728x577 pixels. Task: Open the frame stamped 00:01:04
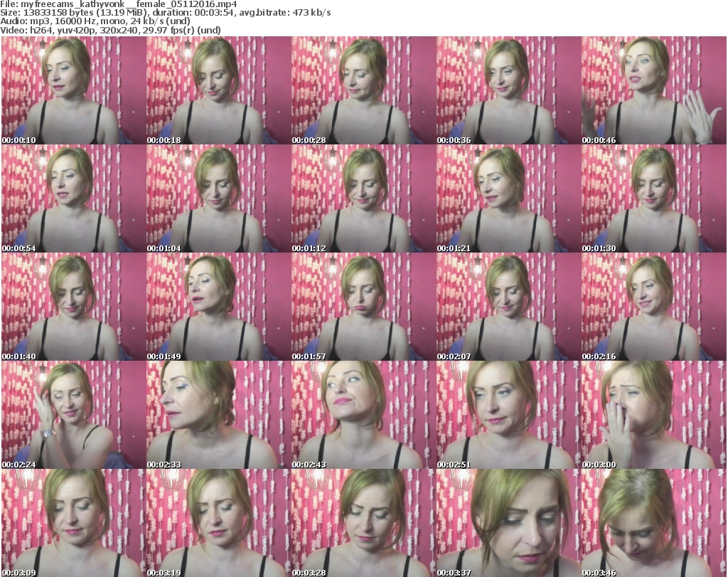tap(219, 198)
